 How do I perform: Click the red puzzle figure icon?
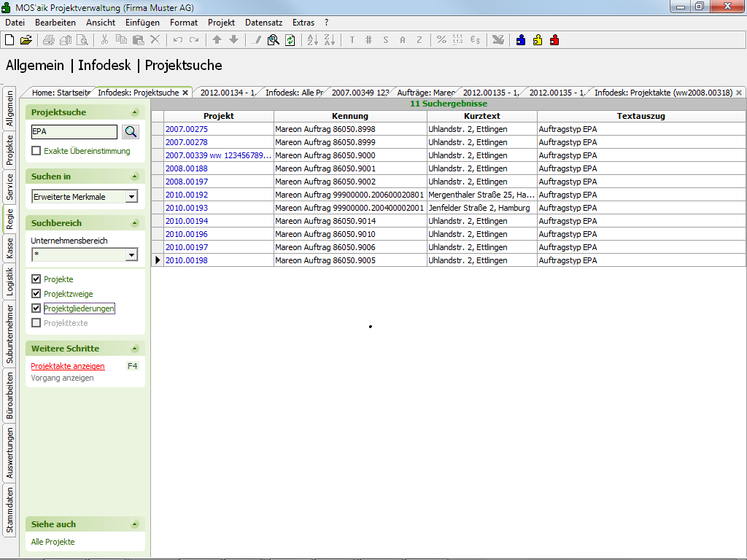point(554,40)
